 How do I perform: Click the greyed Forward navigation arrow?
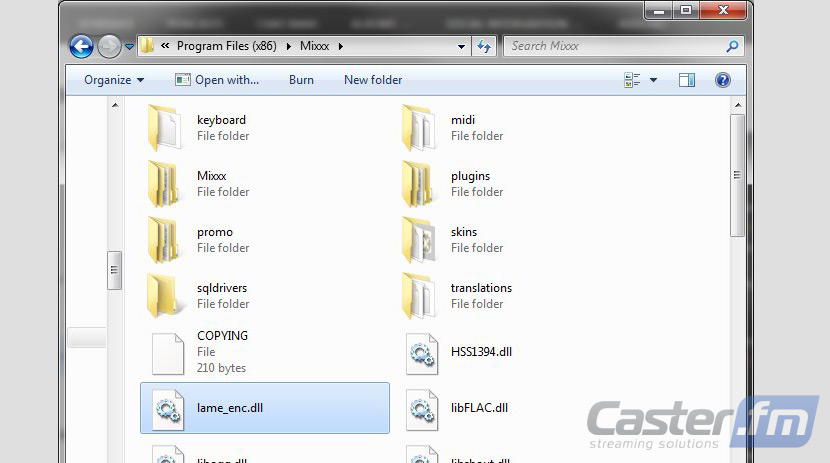tap(110, 47)
